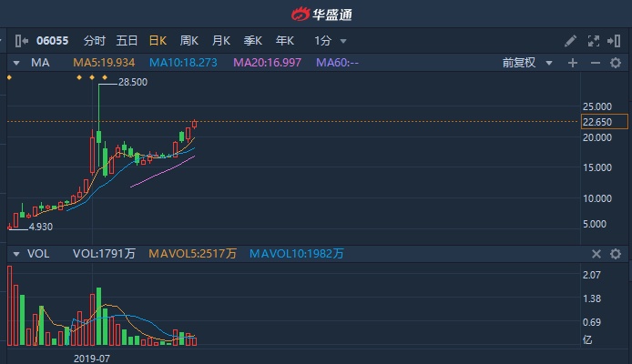Click the 25.000 price axis label

pyautogui.click(x=597, y=106)
